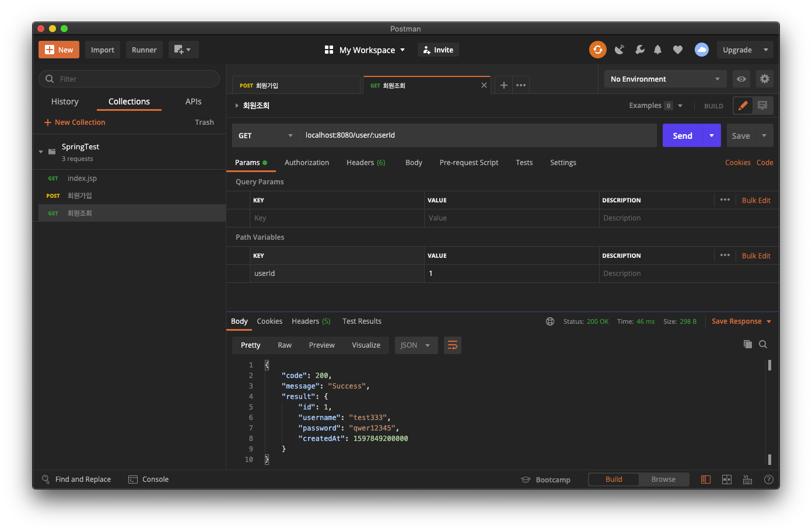Viewport: 812px width, 532px height.
Task: Open the Save Response dropdown
Action: tap(741, 321)
